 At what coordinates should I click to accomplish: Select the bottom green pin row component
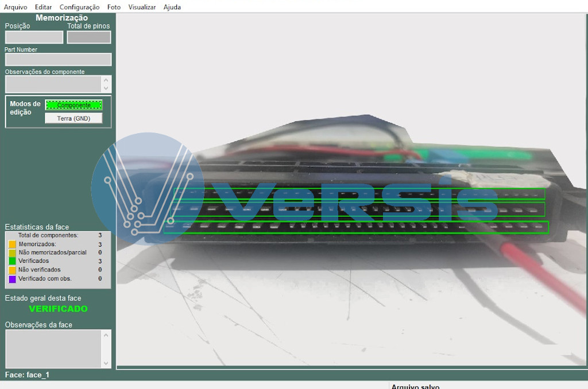356,227
